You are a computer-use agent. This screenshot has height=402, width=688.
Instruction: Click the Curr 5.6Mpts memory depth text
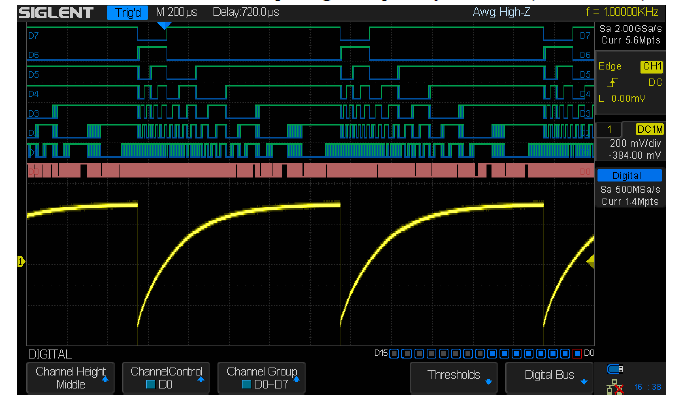(x=631, y=40)
